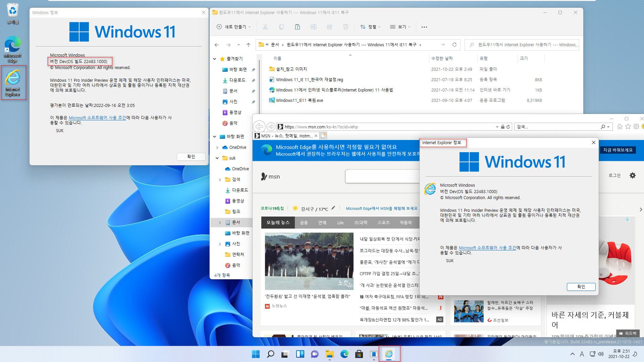Open license terms link in Windows 정보

coord(97,118)
